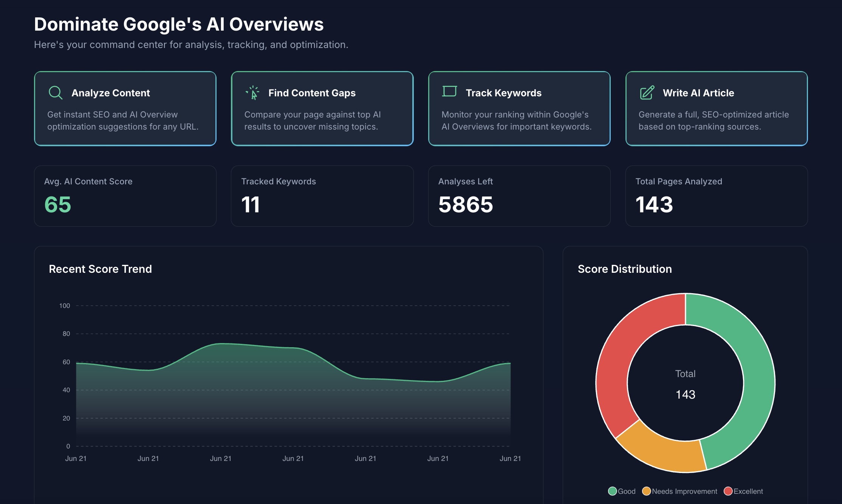Click the Avg. AI Content Score value 65

(58, 204)
